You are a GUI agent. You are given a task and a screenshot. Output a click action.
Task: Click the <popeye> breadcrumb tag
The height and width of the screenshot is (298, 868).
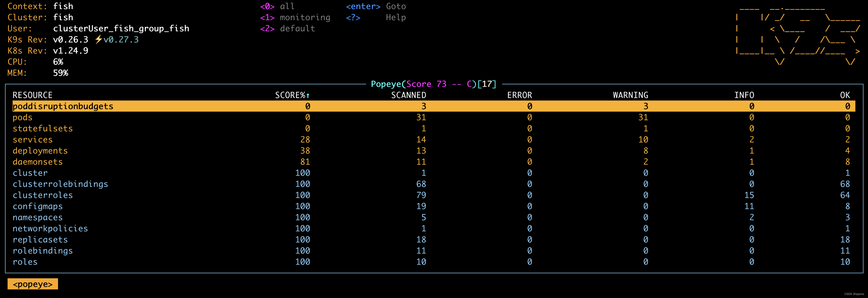[x=33, y=284]
